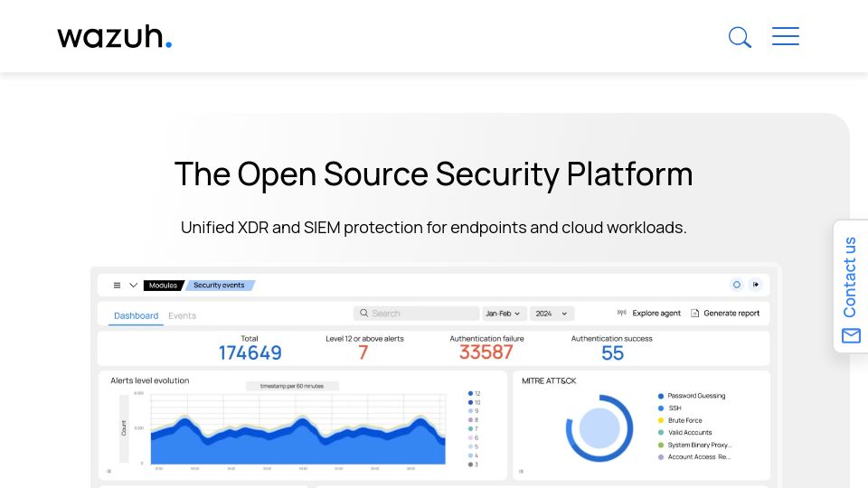The image size is (868, 488).
Task: Open the 2024 year dropdown
Action: pyautogui.click(x=552, y=314)
